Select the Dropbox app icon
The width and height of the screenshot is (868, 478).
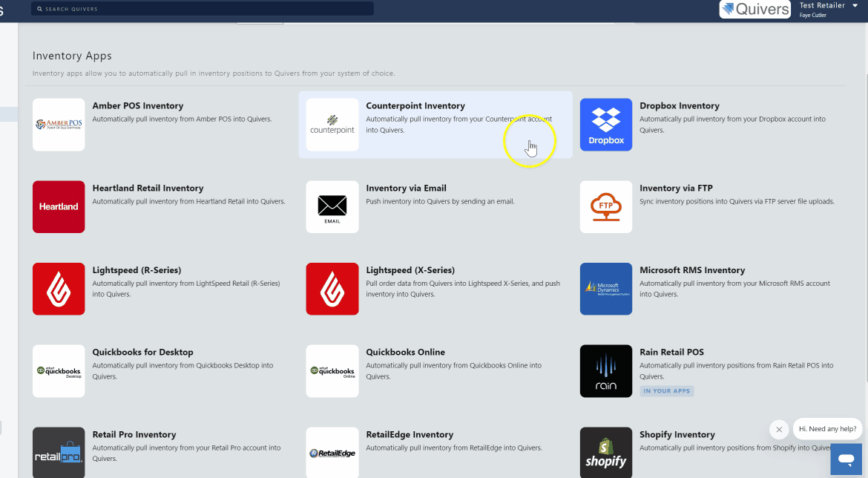click(606, 125)
